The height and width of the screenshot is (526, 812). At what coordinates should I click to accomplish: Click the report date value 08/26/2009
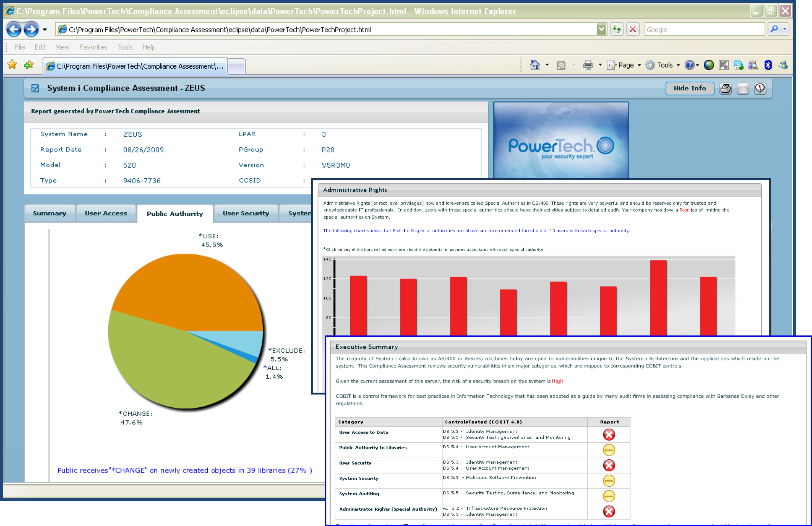[143, 150]
